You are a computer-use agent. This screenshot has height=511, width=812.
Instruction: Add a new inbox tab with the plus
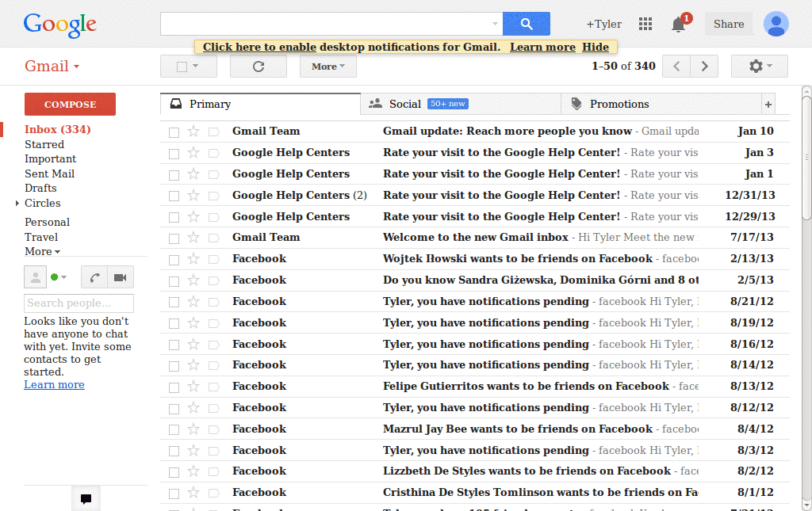pos(768,105)
